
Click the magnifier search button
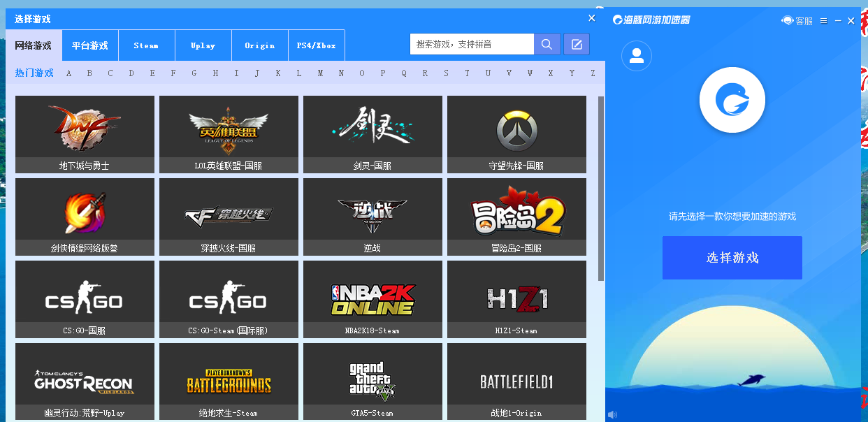pyautogui.click(x=547, y=44)
